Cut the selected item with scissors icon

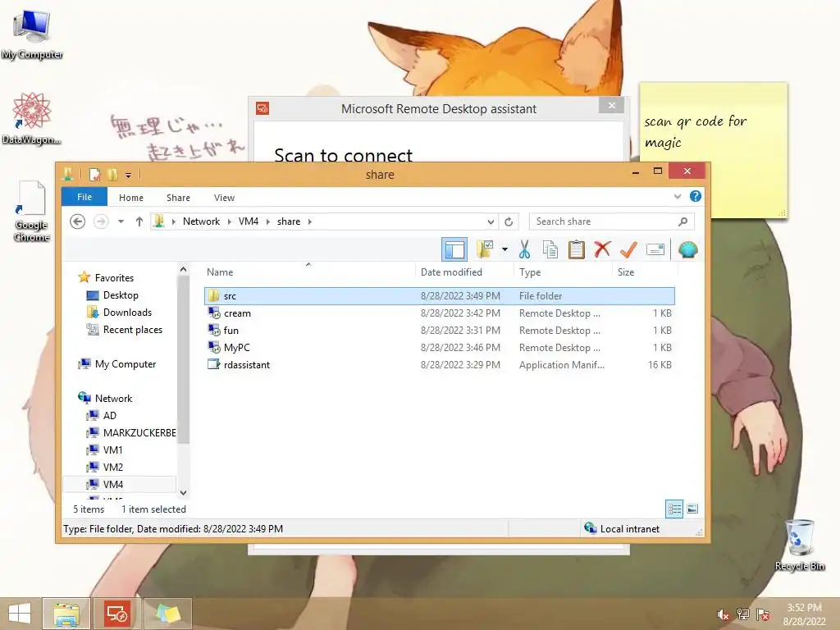(x=524, y=249)
